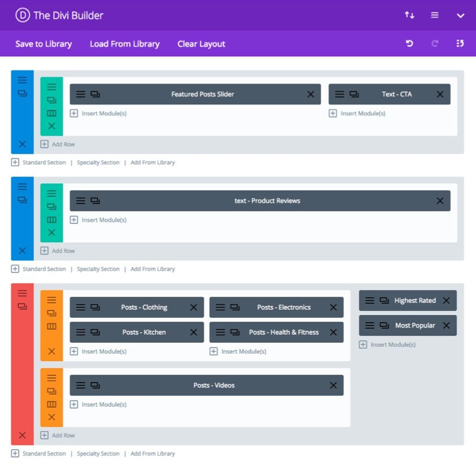476x466 pixels.
Task: Click the redo icon in the purple toolbar
Action: 435,43
